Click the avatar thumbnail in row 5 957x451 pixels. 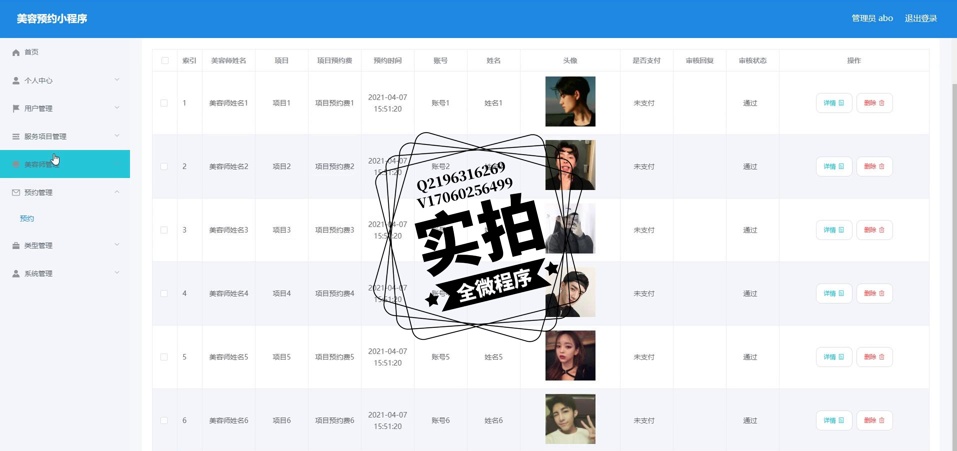click(x=570, y=355)
